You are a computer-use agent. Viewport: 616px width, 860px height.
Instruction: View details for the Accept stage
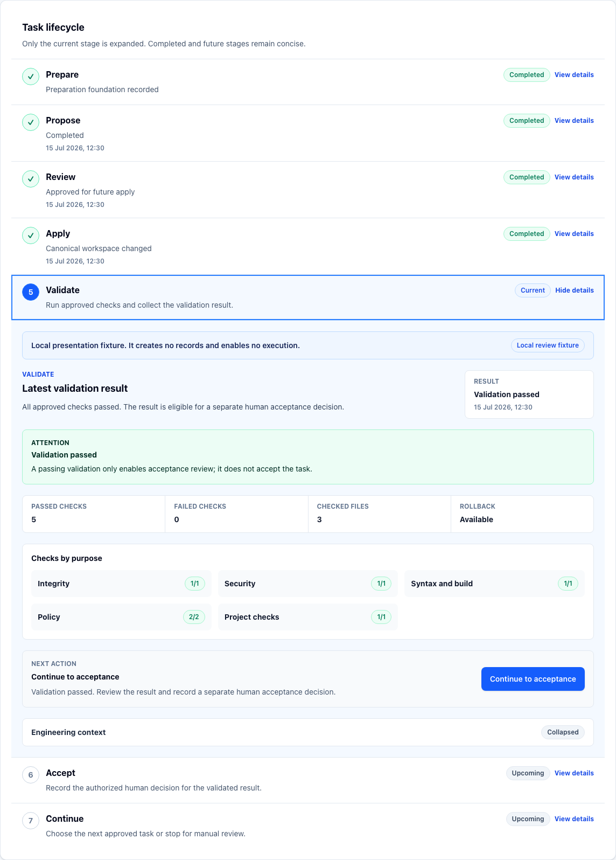pyautogui.click(x=574, y=773)
